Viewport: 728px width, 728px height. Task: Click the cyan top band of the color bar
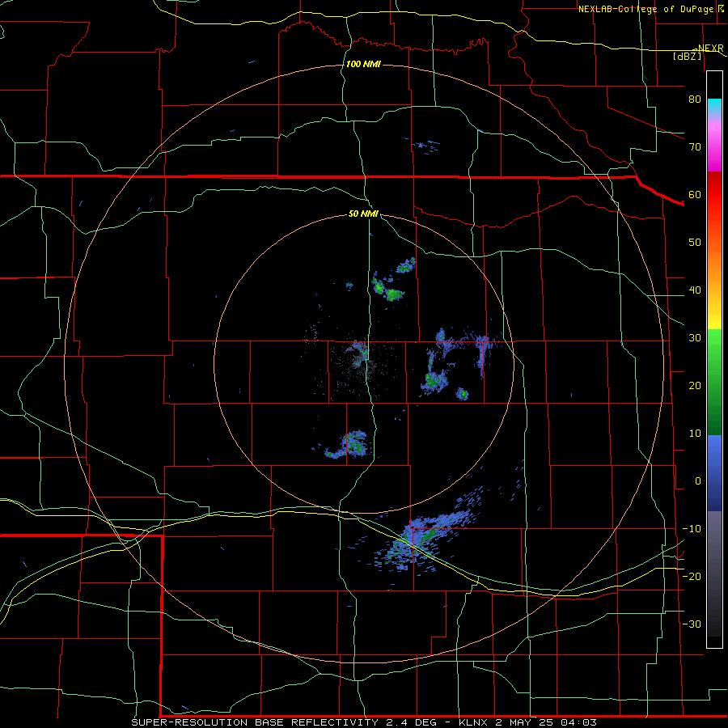[x=714, y=107]
